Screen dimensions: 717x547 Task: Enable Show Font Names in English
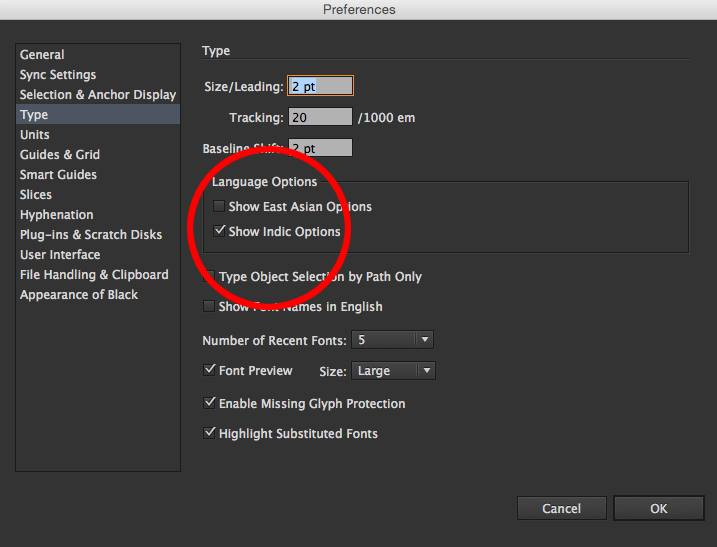209,307
